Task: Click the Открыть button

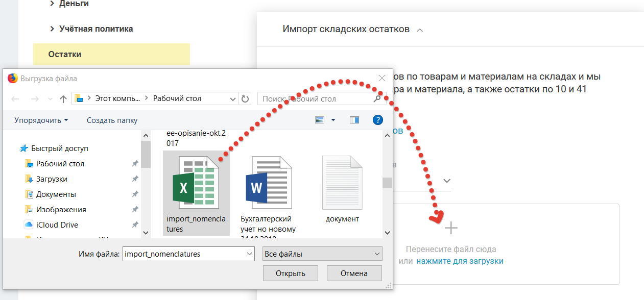Action: coord(290,273)
